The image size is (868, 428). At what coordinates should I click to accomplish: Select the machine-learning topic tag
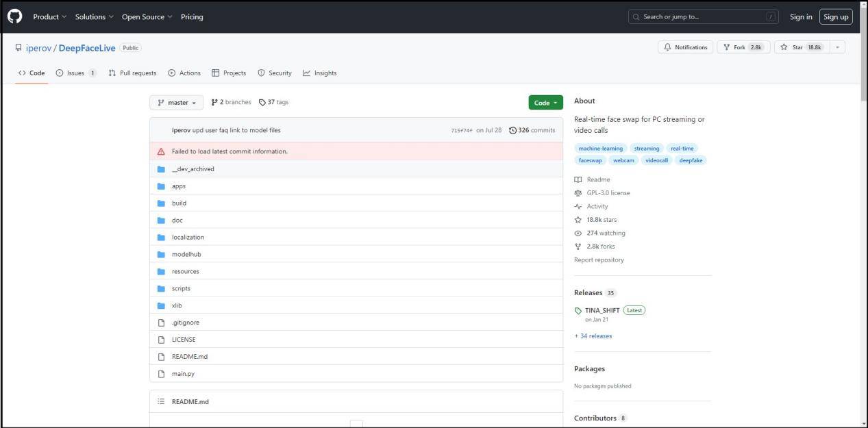tap(600, 149)
